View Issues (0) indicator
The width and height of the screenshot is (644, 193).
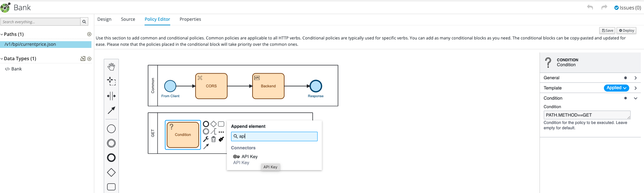click(x=628, y=8)
